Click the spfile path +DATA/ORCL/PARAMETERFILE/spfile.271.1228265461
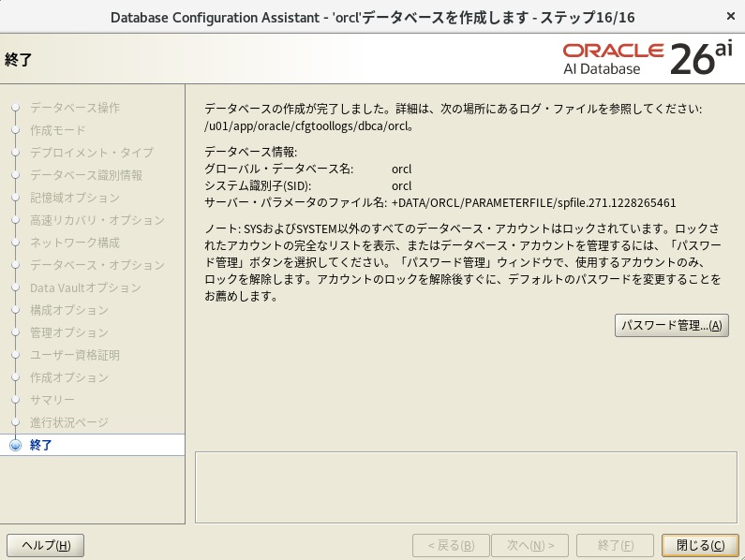Screen dimensions: 745x560 533,203
